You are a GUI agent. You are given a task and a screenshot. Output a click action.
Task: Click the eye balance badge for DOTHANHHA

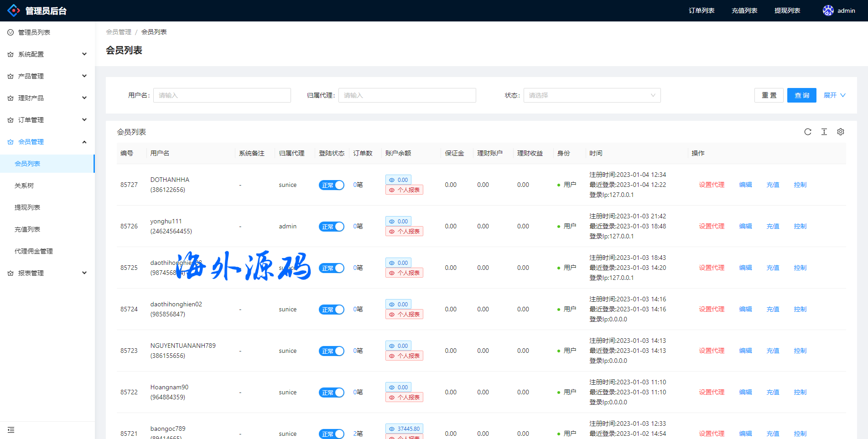point(398,180)
